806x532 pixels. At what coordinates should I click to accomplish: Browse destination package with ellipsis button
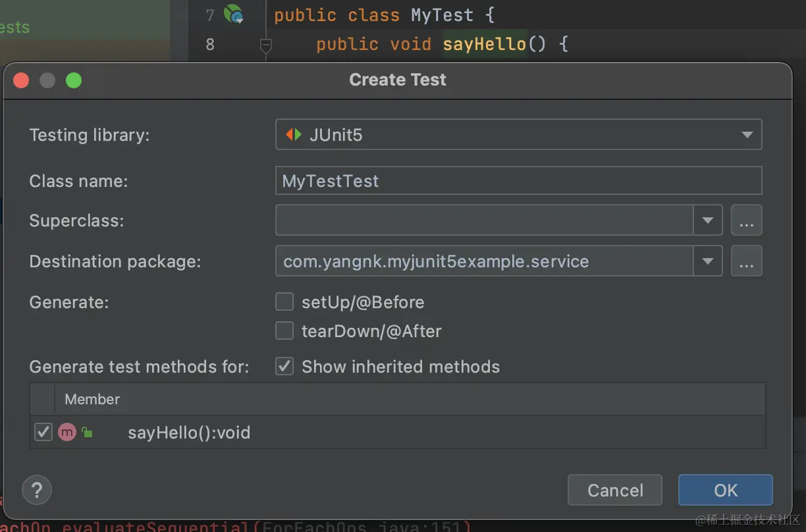[x=747, y=261]
